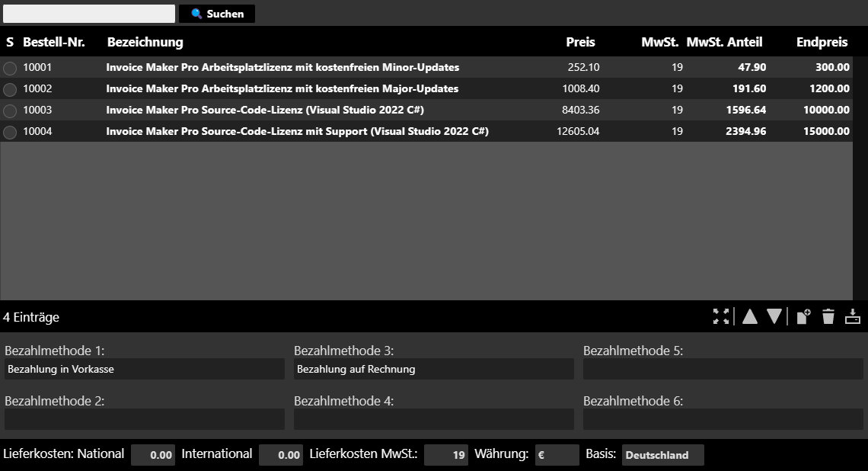Click the MwSt. Anteil value 191.60

click(749, 88)
